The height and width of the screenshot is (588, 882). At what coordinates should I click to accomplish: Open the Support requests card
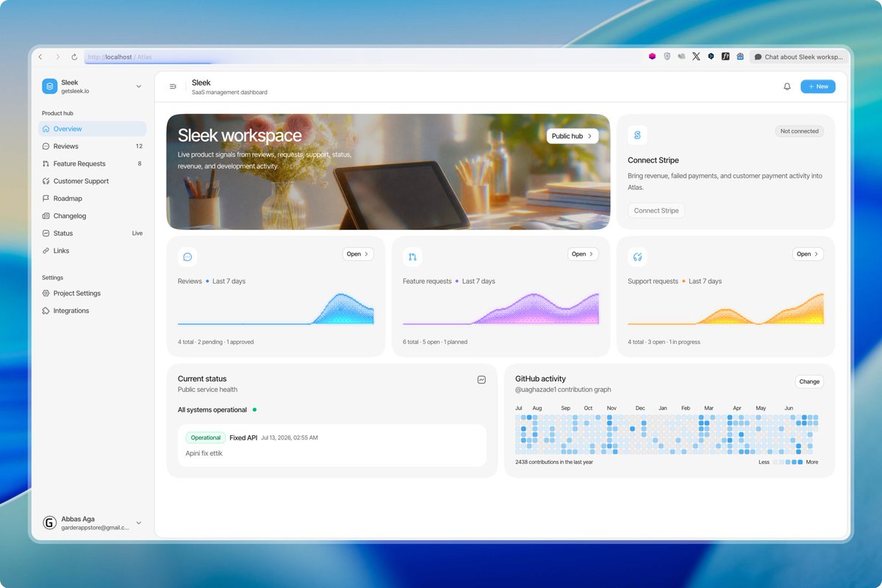coord(808,254)
